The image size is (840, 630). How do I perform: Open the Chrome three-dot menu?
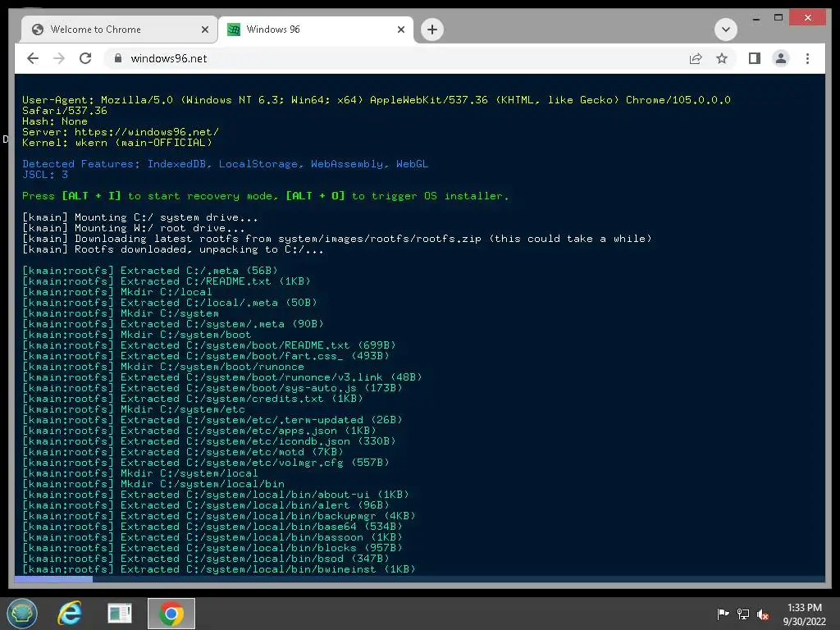tap(807, 58)
